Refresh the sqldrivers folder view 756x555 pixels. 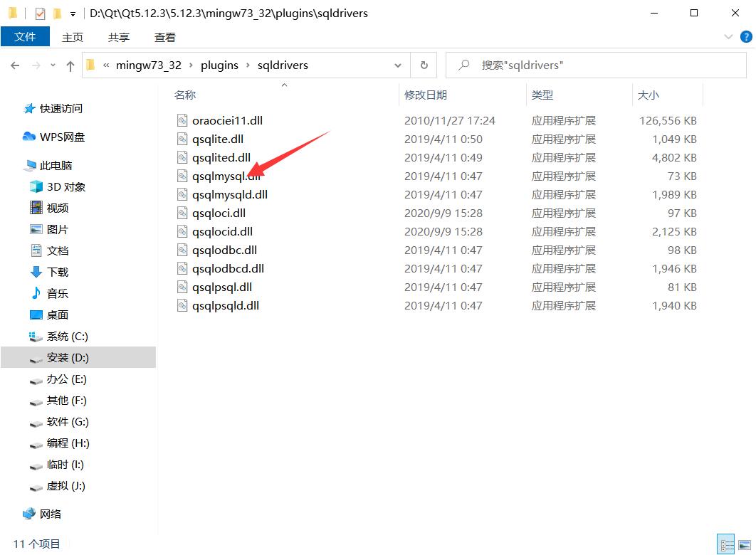(424, 65)
